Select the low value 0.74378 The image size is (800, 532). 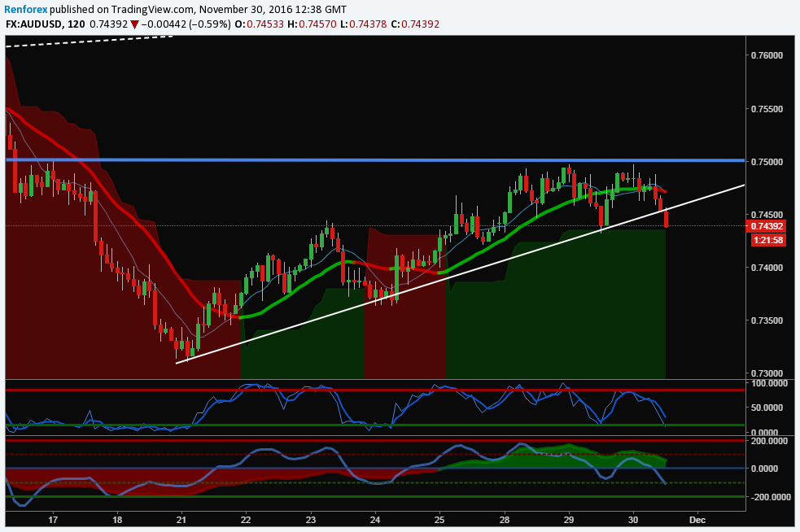[368, 24]
